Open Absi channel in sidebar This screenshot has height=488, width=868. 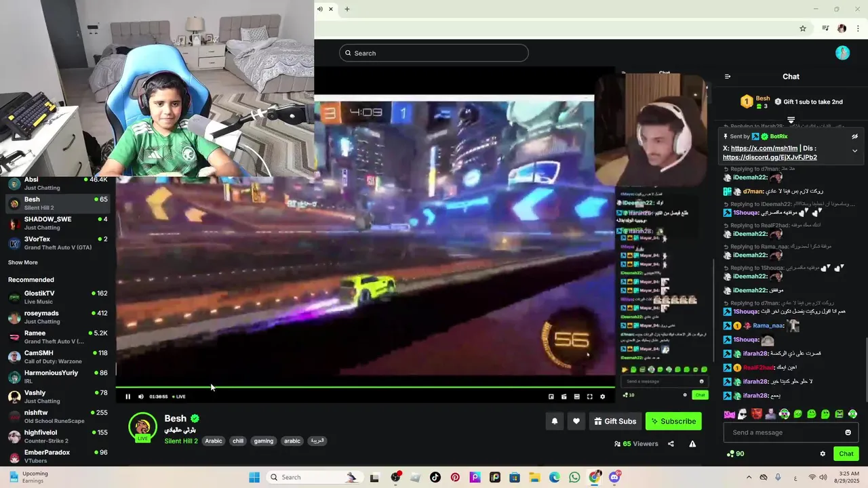pyautogui.click(x=58, y=184)
